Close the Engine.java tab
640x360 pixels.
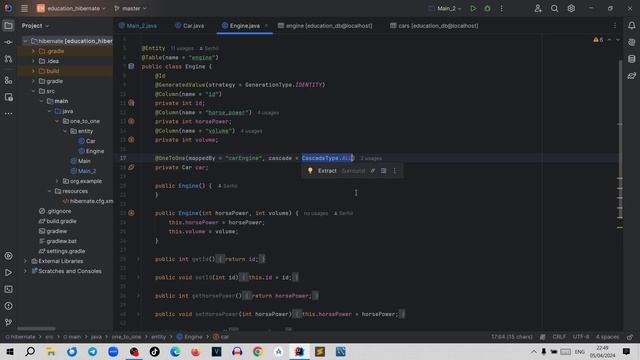(x=267, y=26)
